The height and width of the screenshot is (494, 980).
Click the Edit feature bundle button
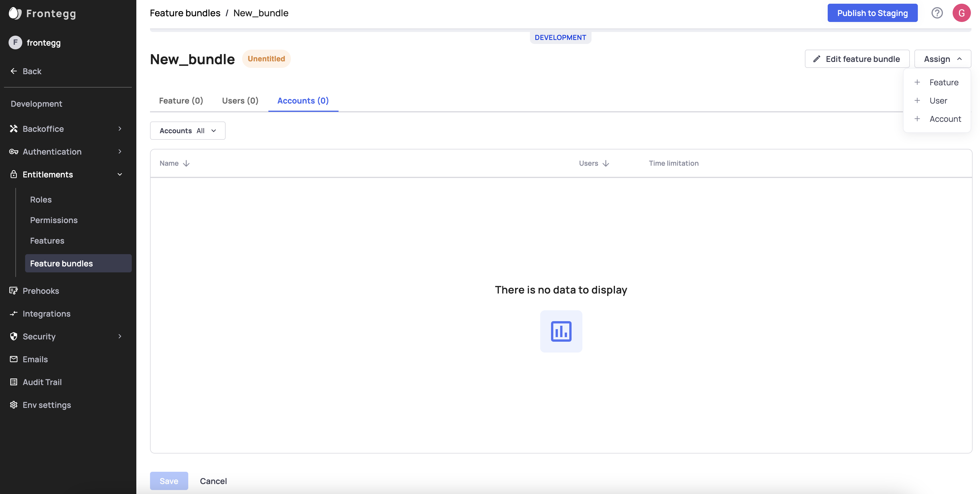point(857,59)
